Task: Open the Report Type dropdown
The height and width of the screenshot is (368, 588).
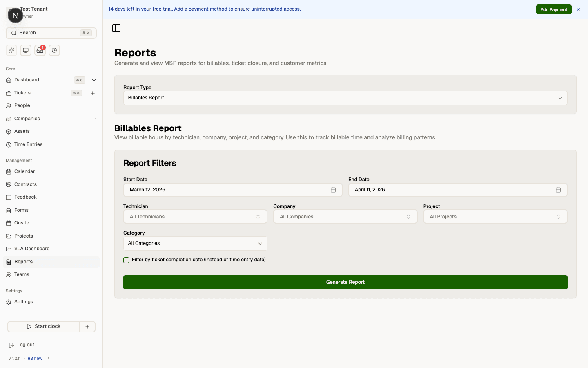Action: [345, 98]
